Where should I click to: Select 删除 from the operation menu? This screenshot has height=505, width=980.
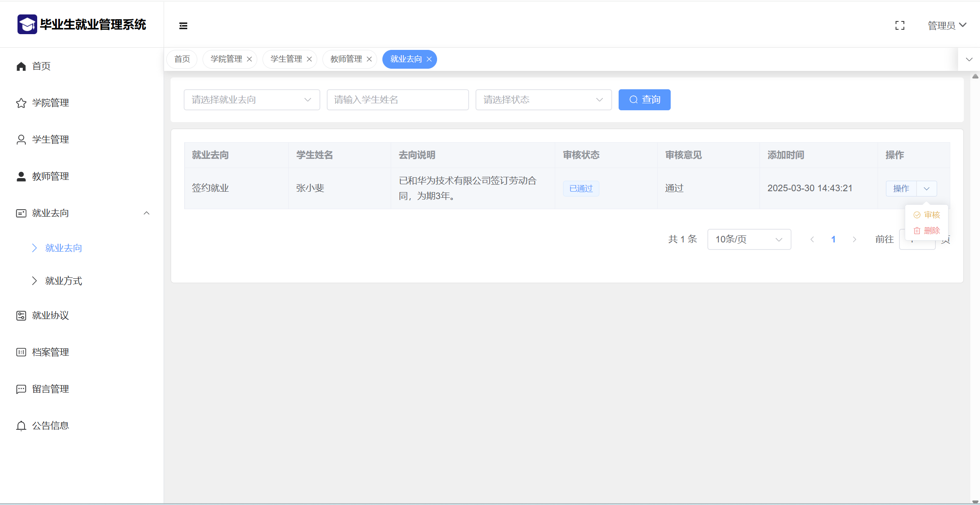point(927,231)
